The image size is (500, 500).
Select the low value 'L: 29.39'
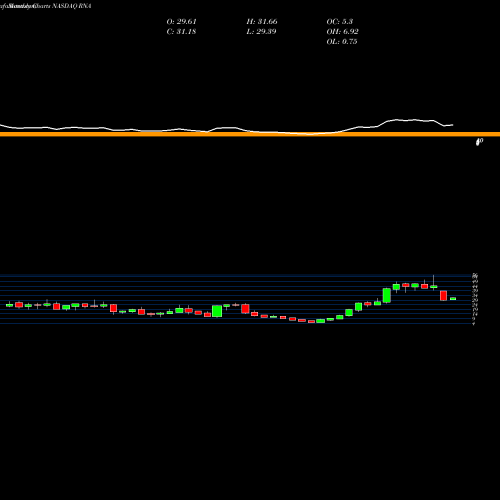pos(262,32)
